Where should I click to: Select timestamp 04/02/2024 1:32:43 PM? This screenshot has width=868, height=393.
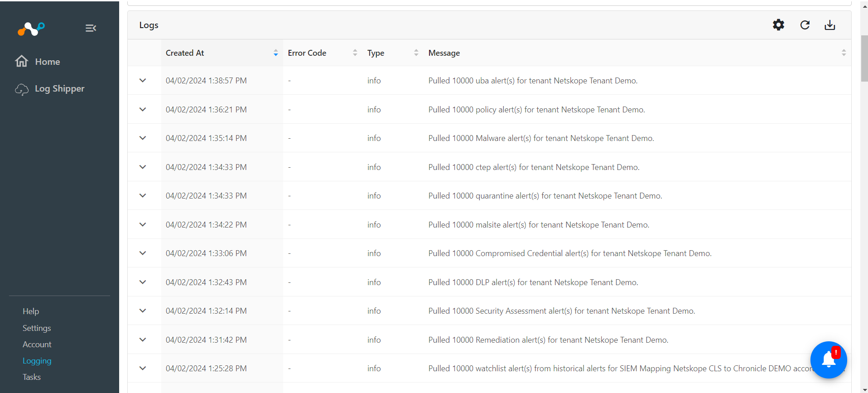pos(206,282)
